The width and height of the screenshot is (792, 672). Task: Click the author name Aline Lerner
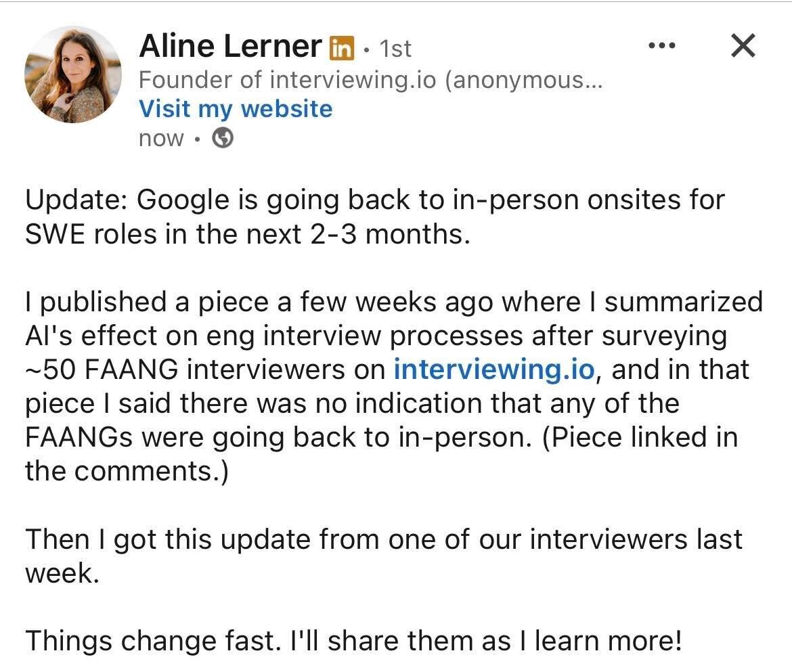click(x=230, y=47)
